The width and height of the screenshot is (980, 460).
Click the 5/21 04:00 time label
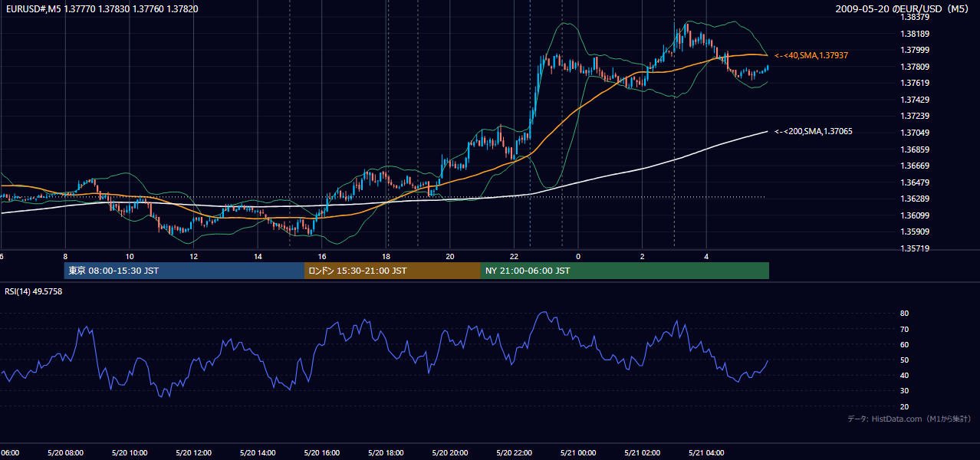(707, 453)
